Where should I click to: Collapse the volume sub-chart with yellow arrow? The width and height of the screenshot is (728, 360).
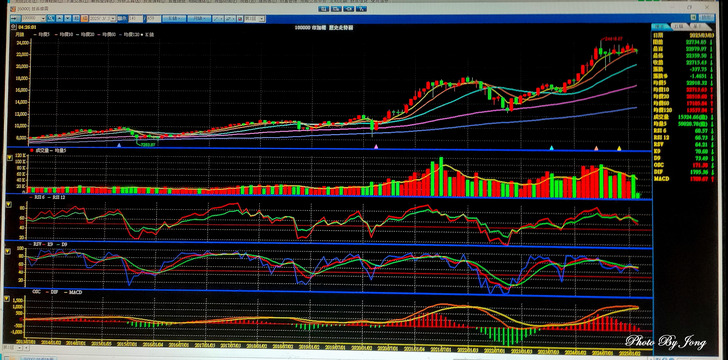[8, 157]
